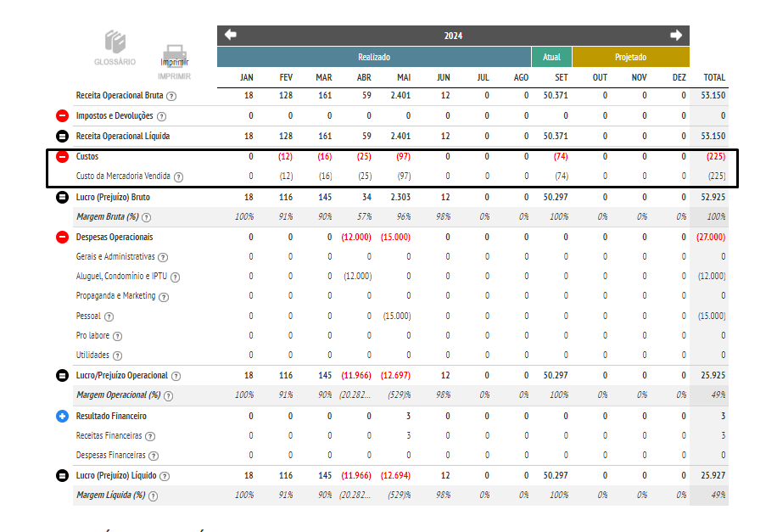Click the Glossário label
777x532 pixels.
point(115,61)
